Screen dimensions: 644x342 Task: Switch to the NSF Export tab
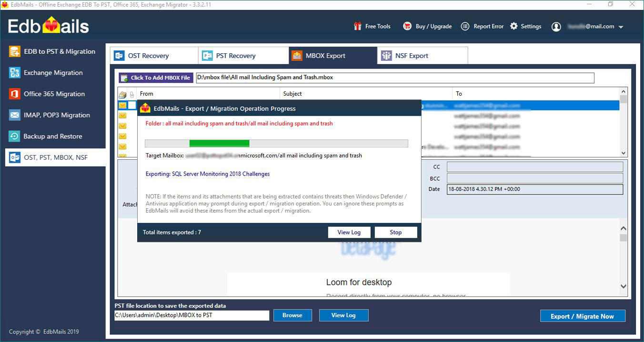(x=423, y=56)
